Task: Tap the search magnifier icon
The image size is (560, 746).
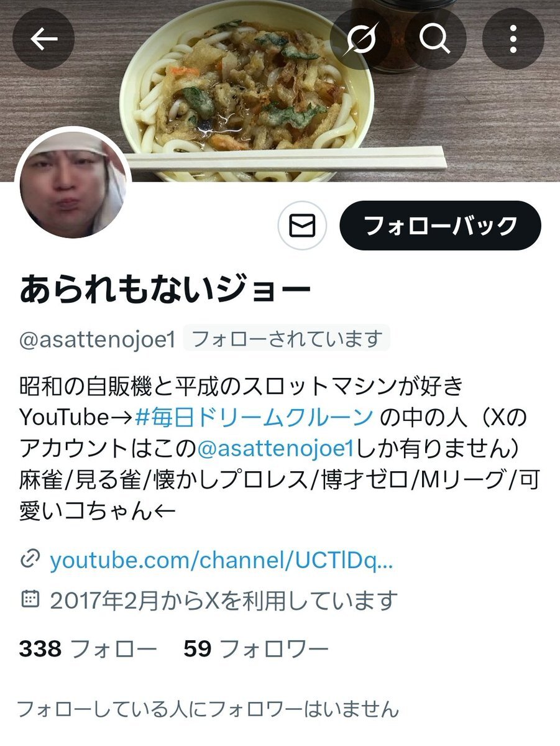Action: click(435, 40)
